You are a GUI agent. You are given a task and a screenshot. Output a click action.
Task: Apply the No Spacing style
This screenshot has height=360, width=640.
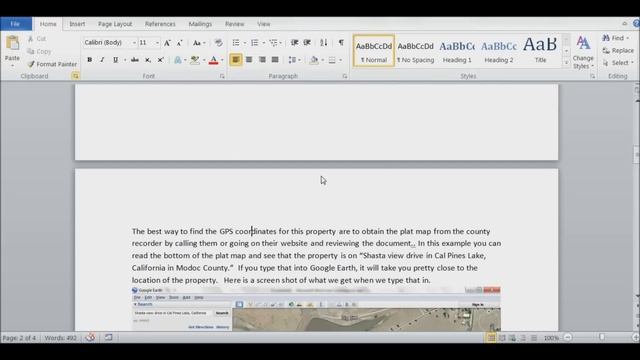416,51
